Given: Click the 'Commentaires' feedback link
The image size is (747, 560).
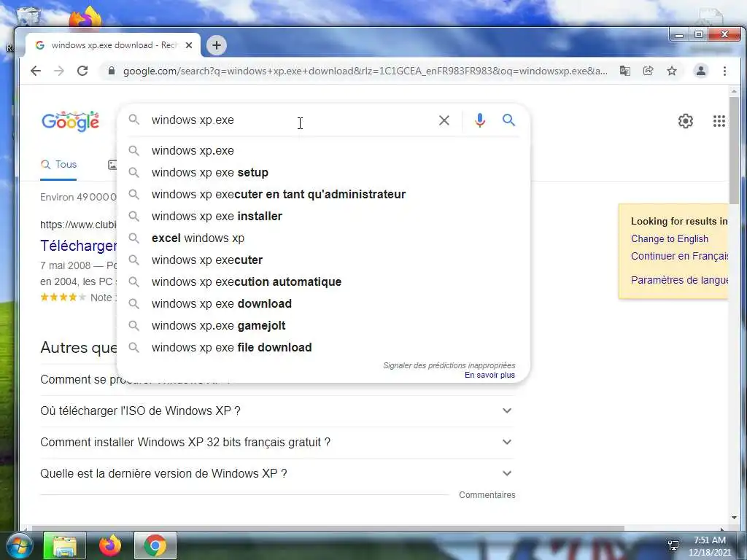Looking at the screenshot, I should click(x=487, y=495).
